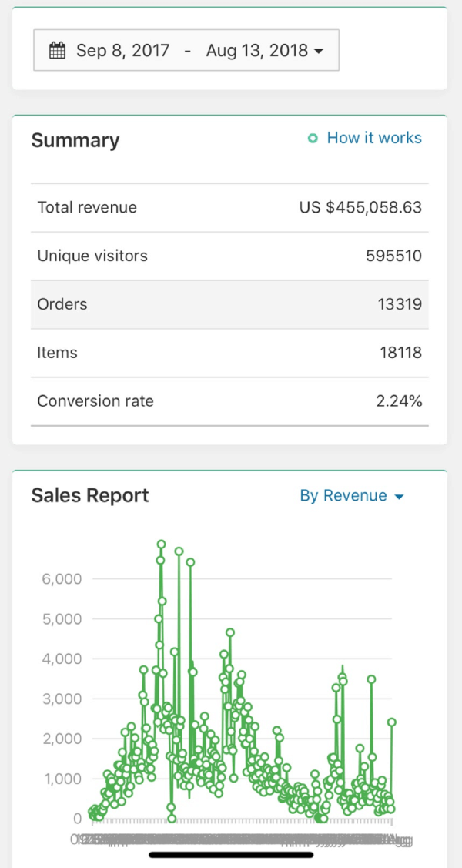
Task: Follow the How it works link
Action: coord(374,138)
